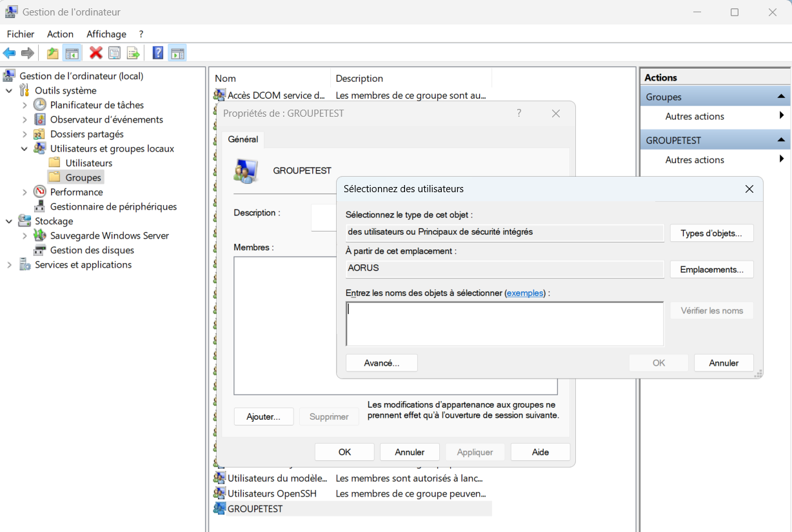Toggle the Action pane toolbar icon

click(177, 53)
